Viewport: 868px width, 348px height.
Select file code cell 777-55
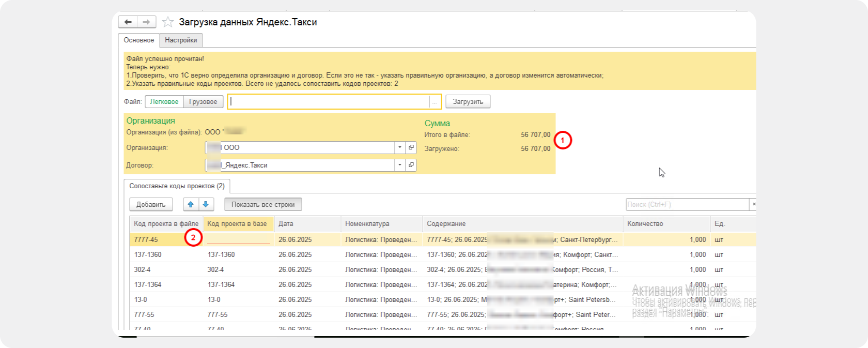(166, 315)
